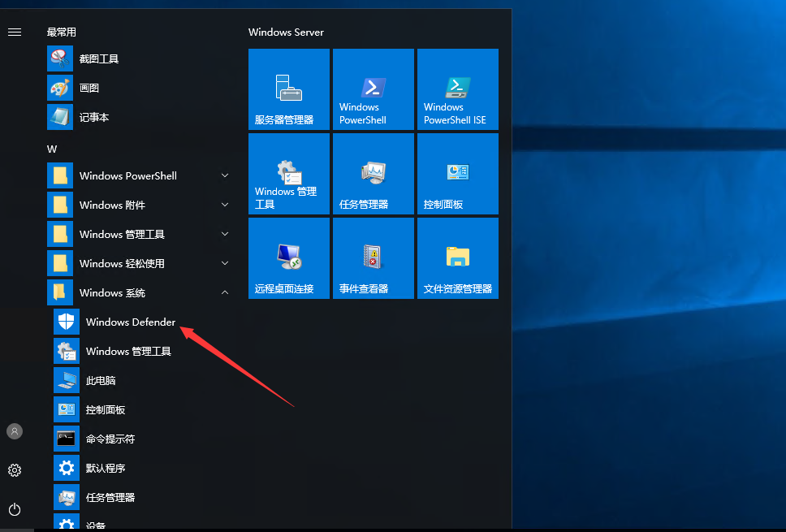Click the Windows Defender label

pos(131,322)
